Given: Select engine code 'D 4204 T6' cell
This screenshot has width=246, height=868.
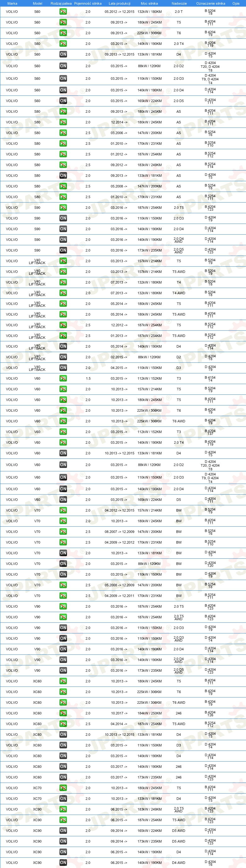Looking at the screenshot, I should point(210,863).
